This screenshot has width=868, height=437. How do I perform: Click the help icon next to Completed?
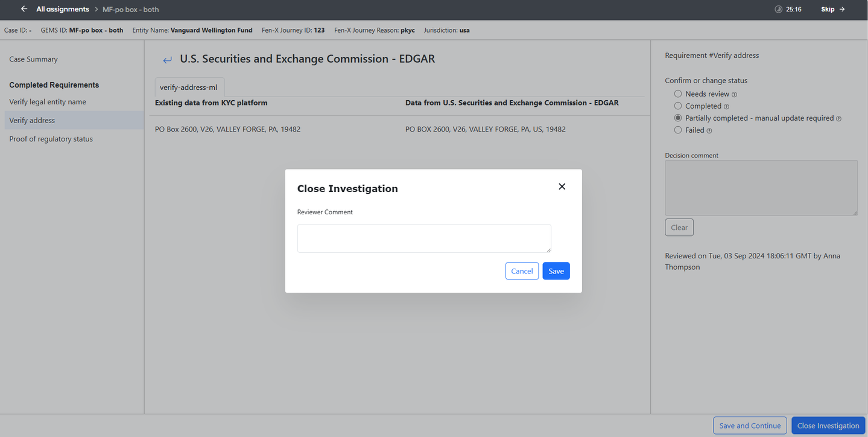tap(726, 107)
